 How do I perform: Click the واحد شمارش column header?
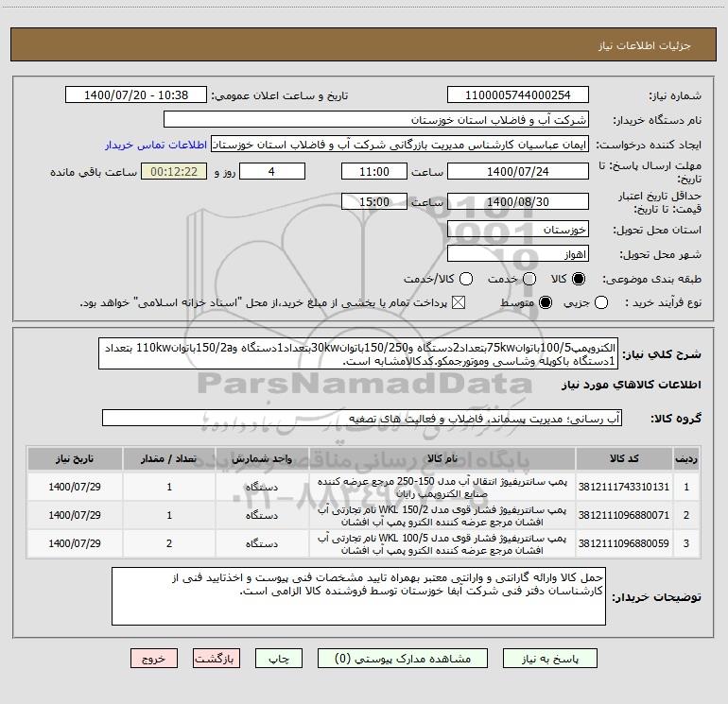pos(262,459)
